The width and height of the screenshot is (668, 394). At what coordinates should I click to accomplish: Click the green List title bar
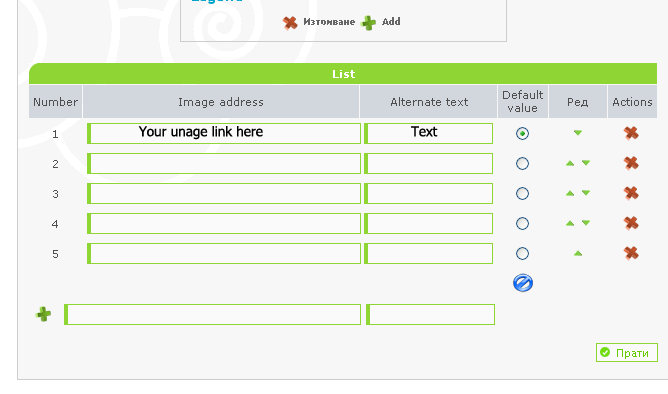[343, 74]
